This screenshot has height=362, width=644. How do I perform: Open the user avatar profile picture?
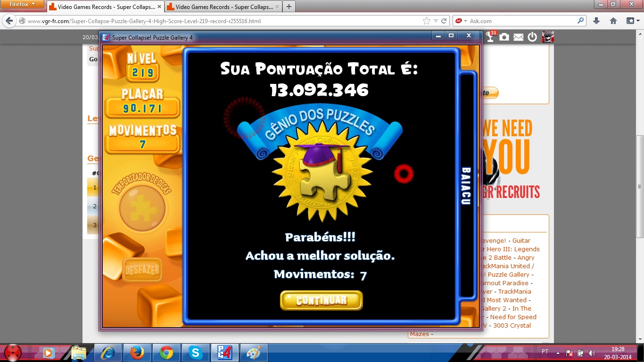click(548, 37)
